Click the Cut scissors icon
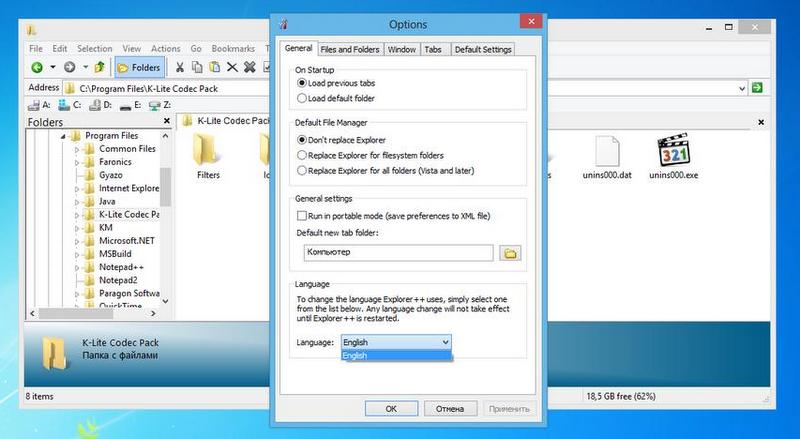 pos(180,67)
